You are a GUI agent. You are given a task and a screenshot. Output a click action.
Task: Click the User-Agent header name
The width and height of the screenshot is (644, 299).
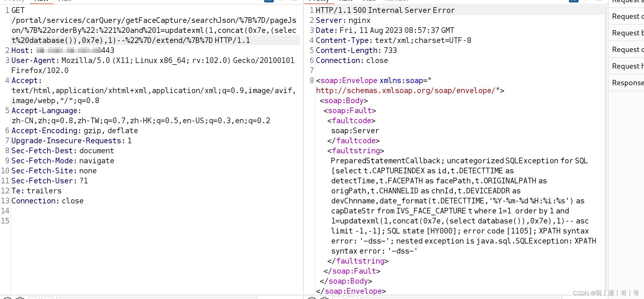(x=33, y=60)
